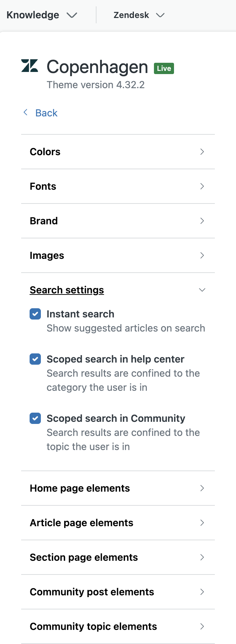236x644 pixels.
Task: Click the Zendesk logo icon
Action: pos(30,66)
